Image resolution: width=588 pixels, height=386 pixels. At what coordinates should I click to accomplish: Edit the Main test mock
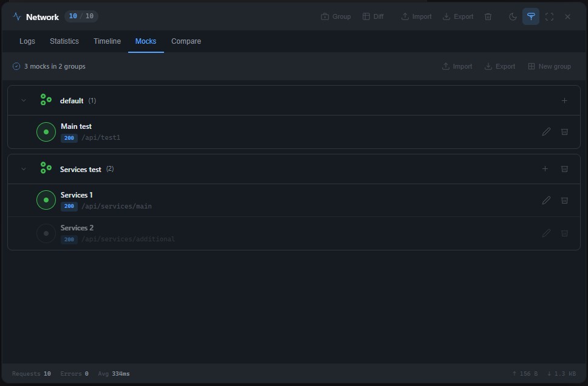pyautogui.click(x=546, y=131)
